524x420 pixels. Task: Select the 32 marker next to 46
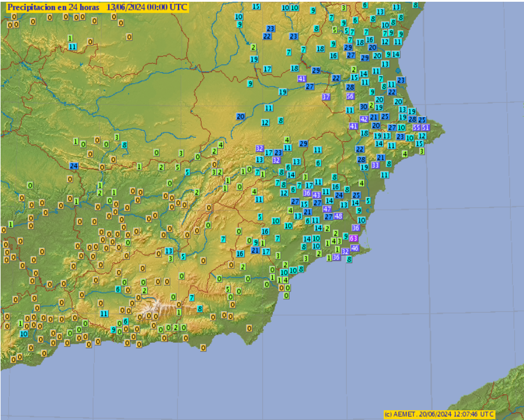point(345,252)
